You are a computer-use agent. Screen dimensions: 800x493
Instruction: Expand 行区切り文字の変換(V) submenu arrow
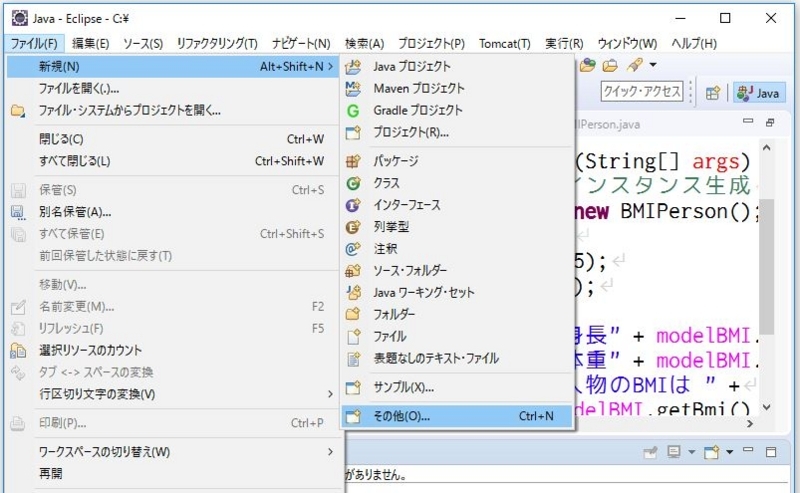[x=330, y=394]
